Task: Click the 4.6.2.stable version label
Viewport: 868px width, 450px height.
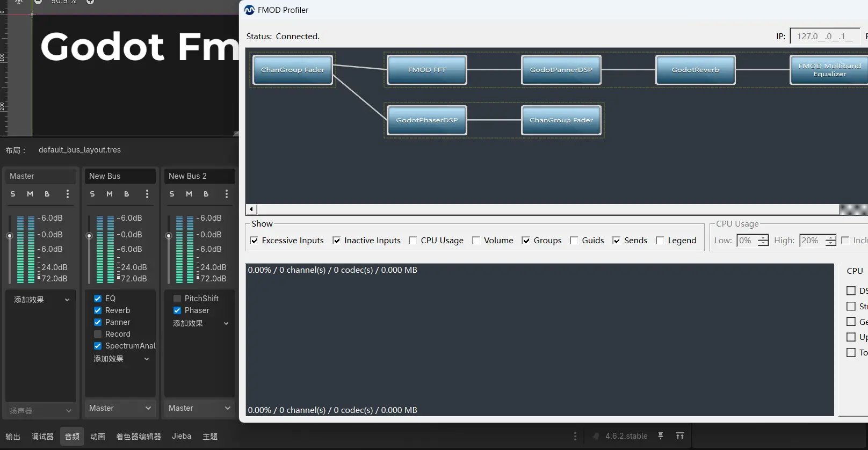Action: [626, 436]
